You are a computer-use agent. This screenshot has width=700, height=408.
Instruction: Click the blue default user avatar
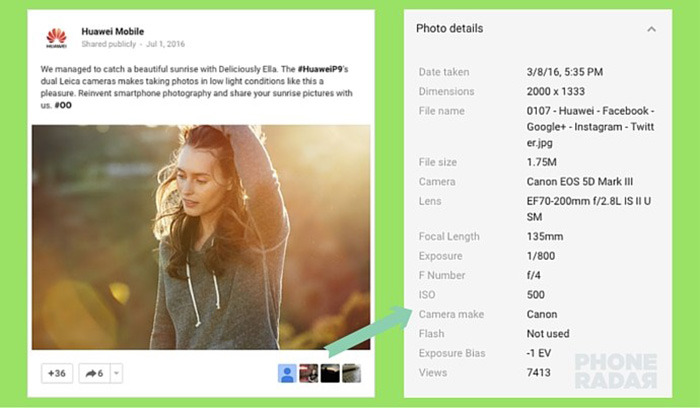click(287, 373)
